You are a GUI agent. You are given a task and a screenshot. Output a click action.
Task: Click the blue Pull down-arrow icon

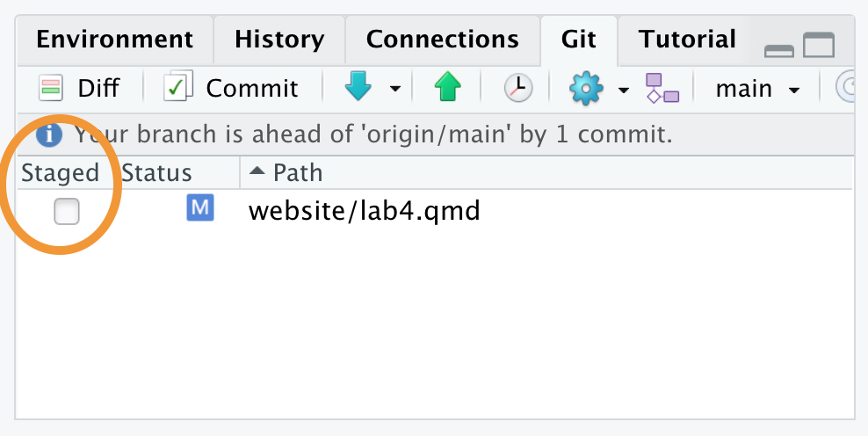358,88
